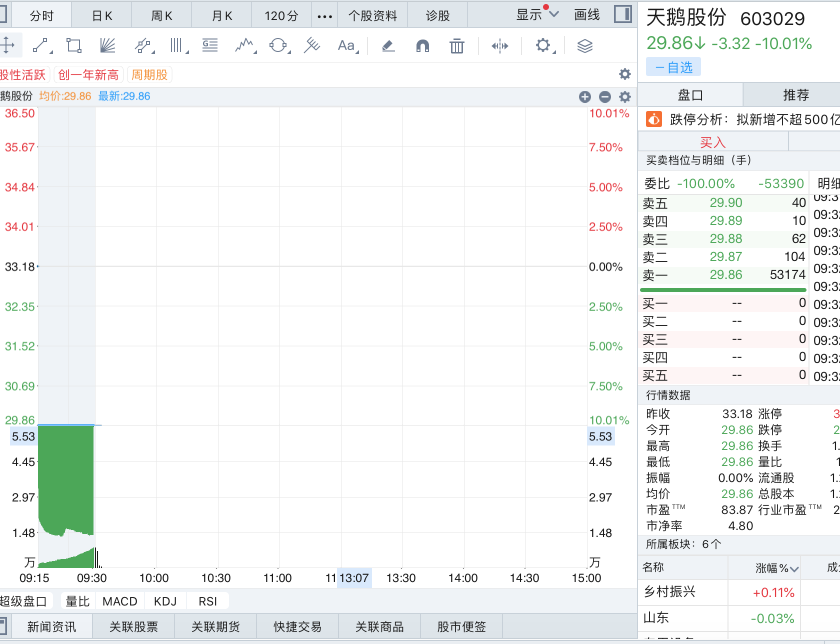Open the 新闻资讯 news tab
This screenshot has height=644, width=840.
coord(51,626)
